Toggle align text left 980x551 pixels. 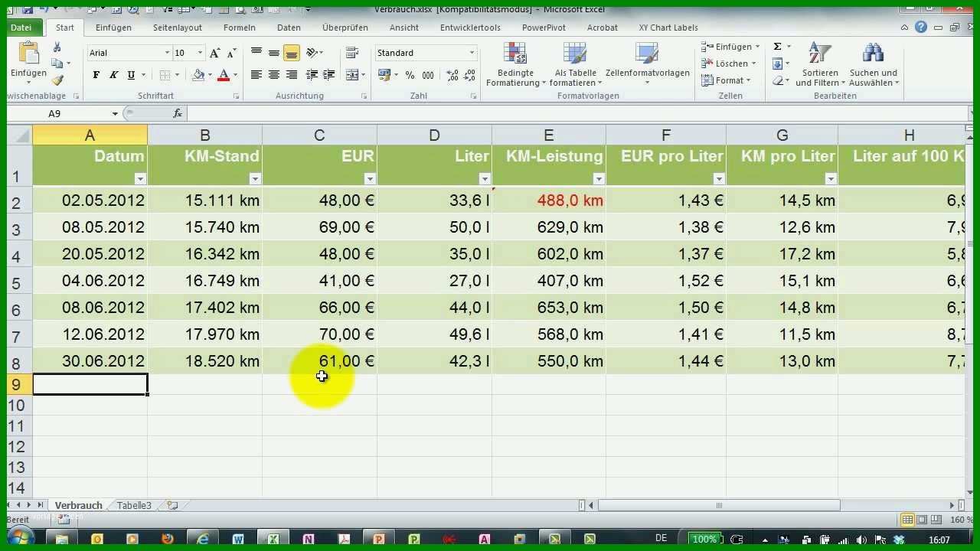pos(256,75)
